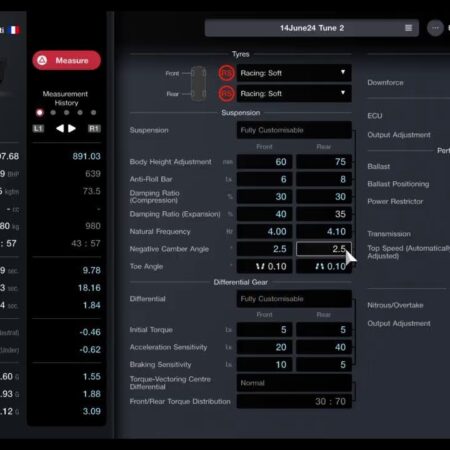Open the three-dot options button
450x450 pixels.
[x=435, y=28]
